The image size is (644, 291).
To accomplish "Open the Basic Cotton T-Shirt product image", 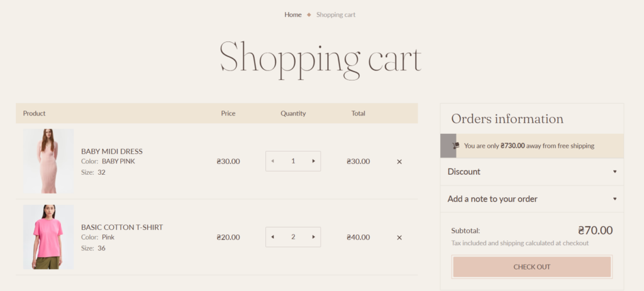I will tap(48, 237).
